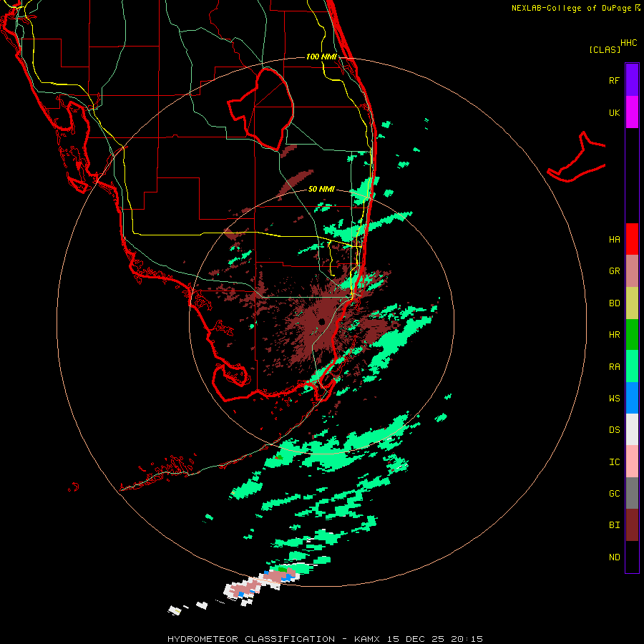Click the RA bright green legend swatch
This screenshot has height=644, width=644.
632,366
